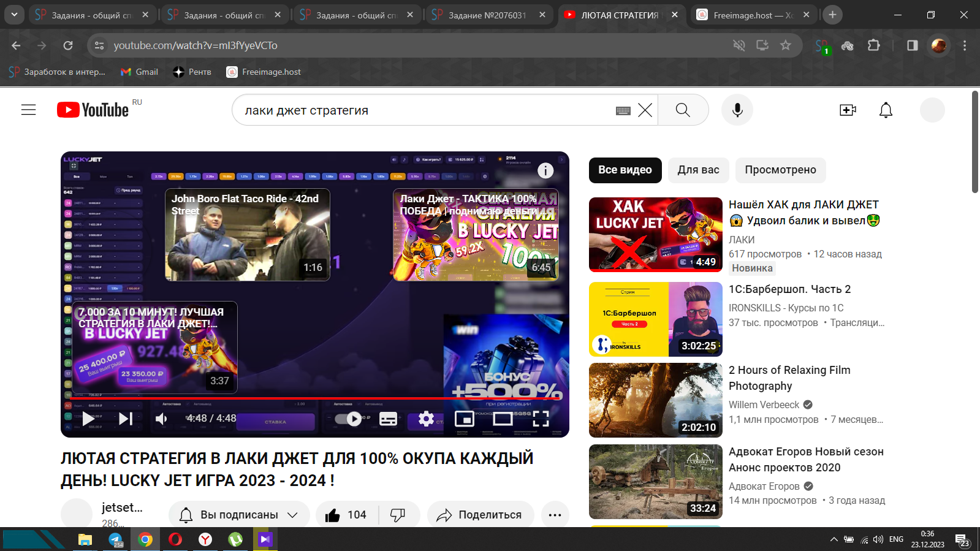Open 2 Hours of Relaxing Film Photography
The height and width of the screenshot is (551, 980).
(789, 378)
